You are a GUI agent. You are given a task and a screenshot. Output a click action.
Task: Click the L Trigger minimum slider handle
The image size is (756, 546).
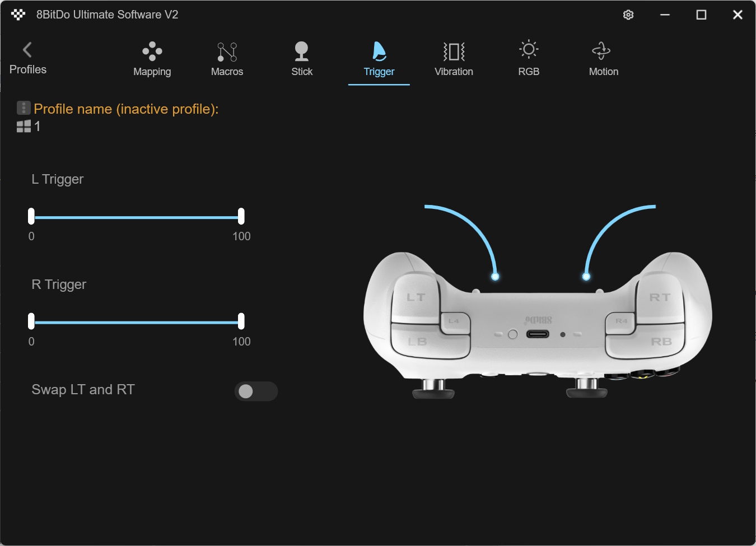click(31, 216)
